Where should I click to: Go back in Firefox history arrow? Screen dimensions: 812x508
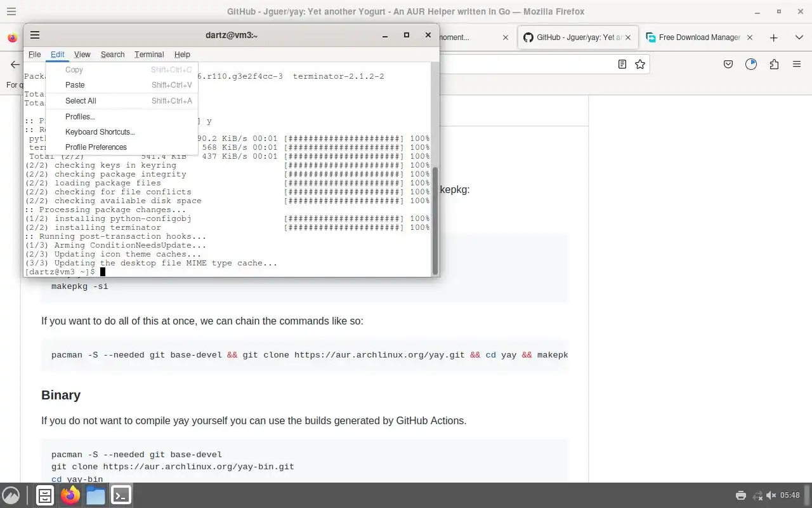coord(15,64)
